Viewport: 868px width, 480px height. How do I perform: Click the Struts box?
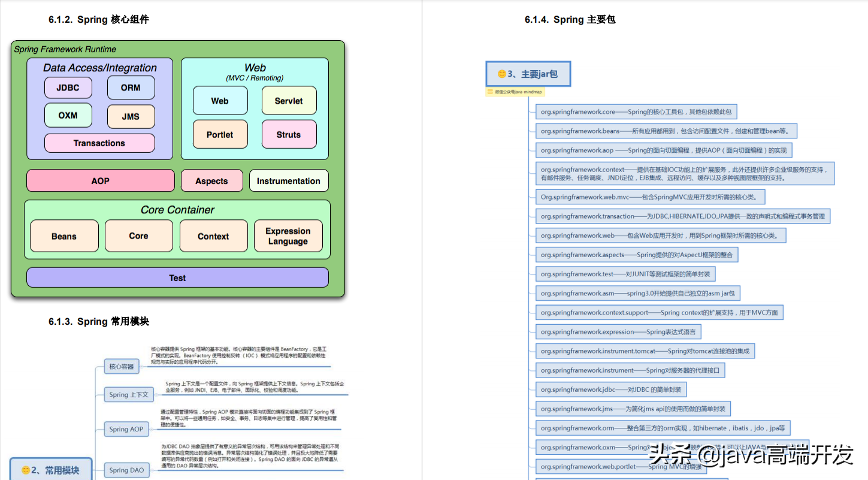pos(289,134)
